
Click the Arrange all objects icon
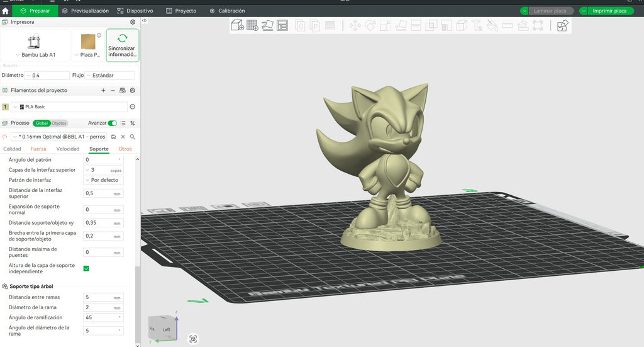coord(282,25)
